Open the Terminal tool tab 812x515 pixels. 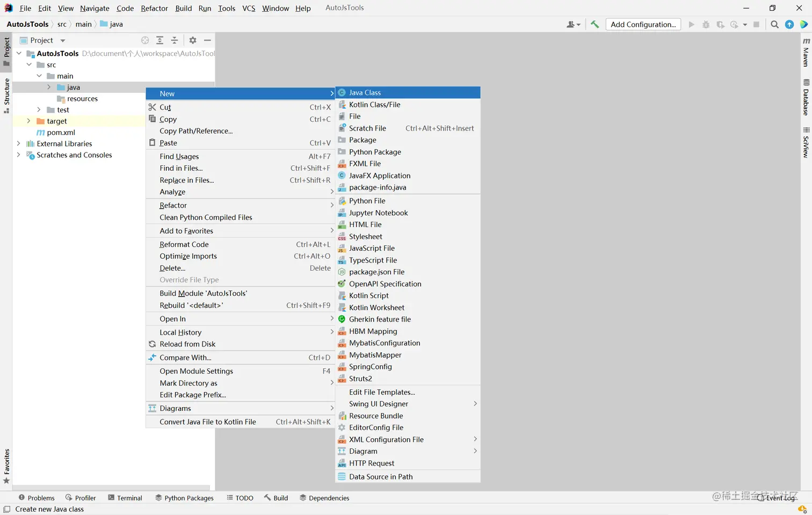[x=125, y=498]
